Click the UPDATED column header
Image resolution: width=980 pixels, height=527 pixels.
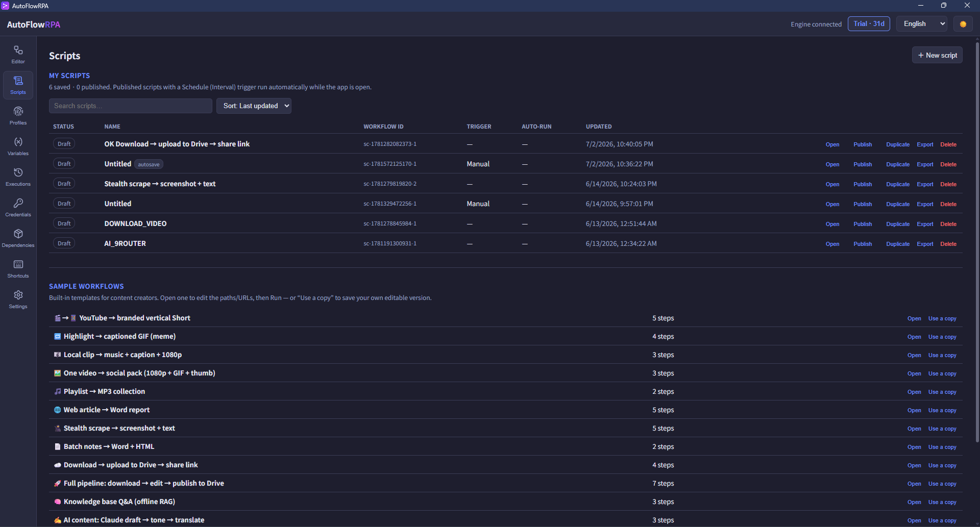click(599, 127)
